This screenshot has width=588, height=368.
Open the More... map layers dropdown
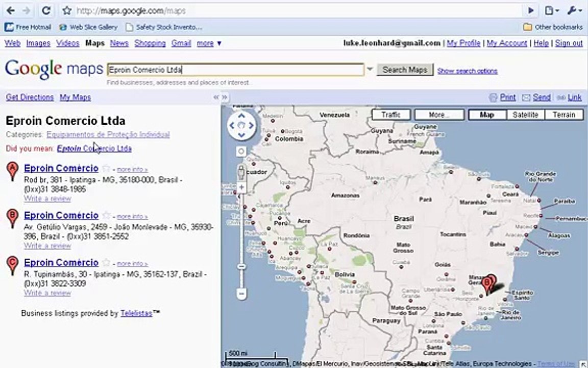point(439,114)
